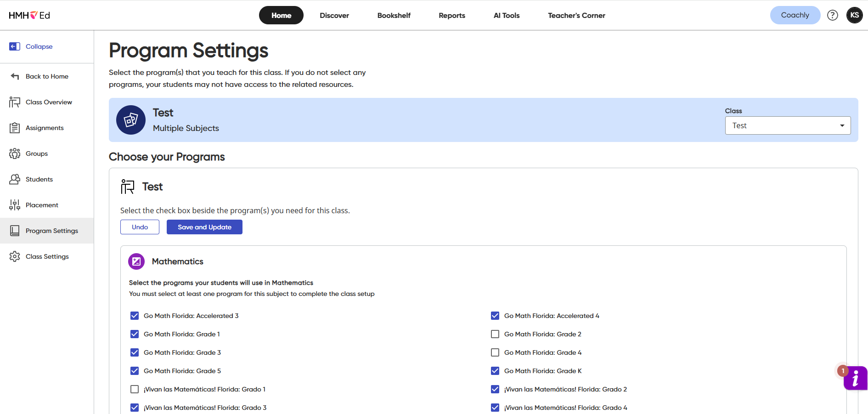The width and height of the screenshot is (868, 414).
Task: Click the Assignments clipboard icon
Action: 15,128
